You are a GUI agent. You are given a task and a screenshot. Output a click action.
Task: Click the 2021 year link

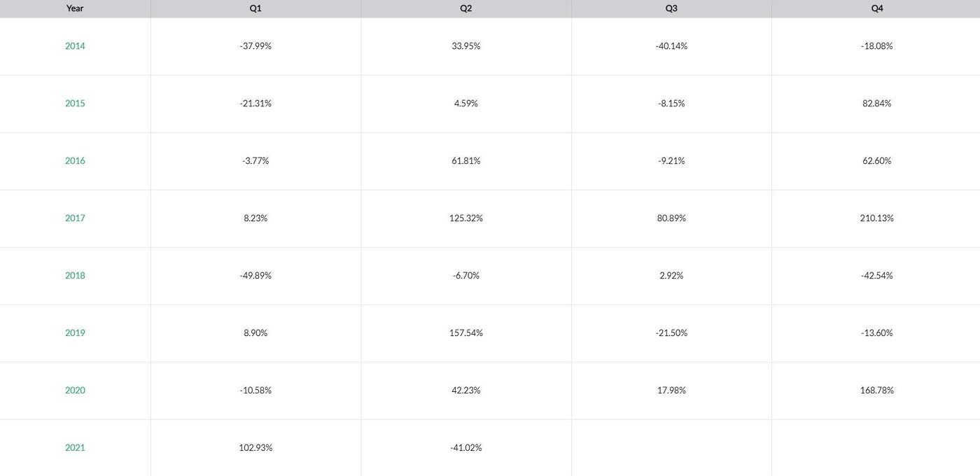75,448
